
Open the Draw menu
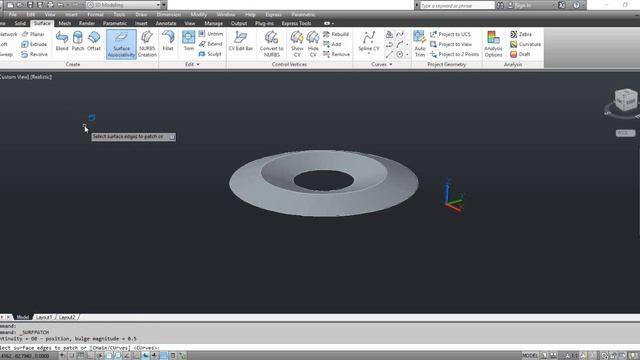(x=141, y=14)
